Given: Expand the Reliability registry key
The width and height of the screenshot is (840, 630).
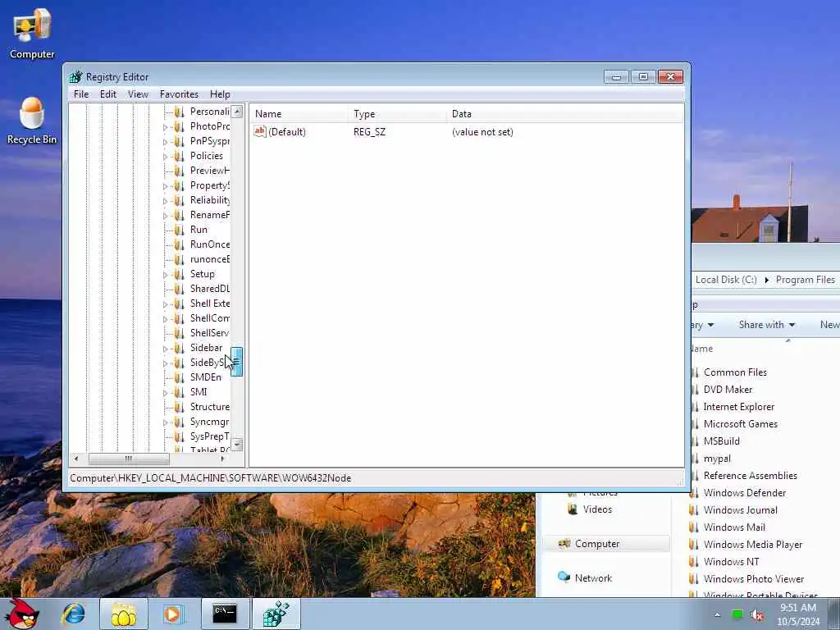Looking at the screenshot, I should point(165,201).
